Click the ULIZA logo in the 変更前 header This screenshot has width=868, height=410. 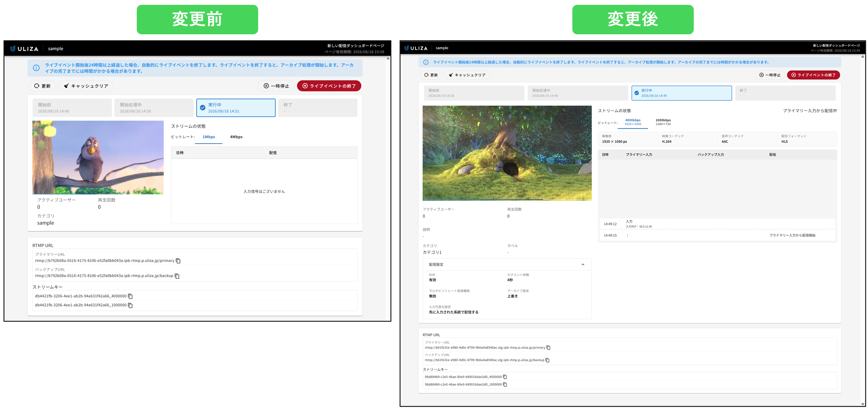(x=24, y=49)
